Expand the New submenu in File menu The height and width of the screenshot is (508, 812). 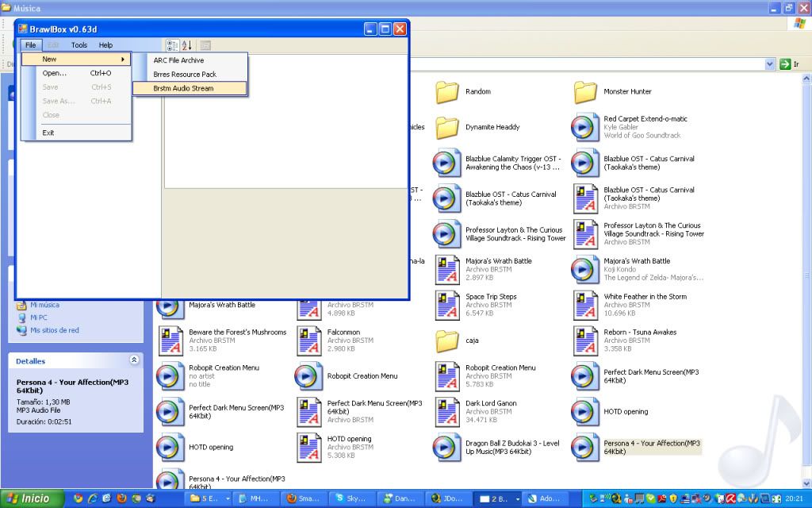tap(75, 60)
